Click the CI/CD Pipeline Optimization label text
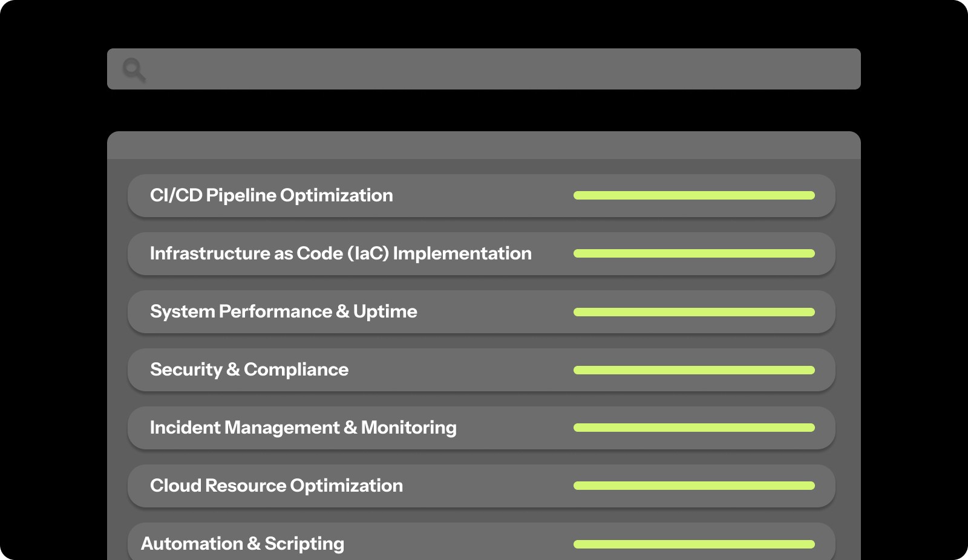968x560 pixels. tap(271, 195)
